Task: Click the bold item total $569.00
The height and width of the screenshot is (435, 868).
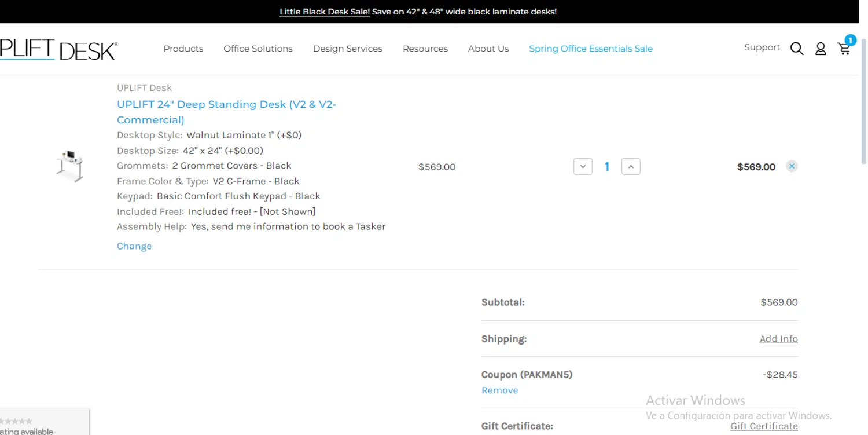Action: click(756, 167)
